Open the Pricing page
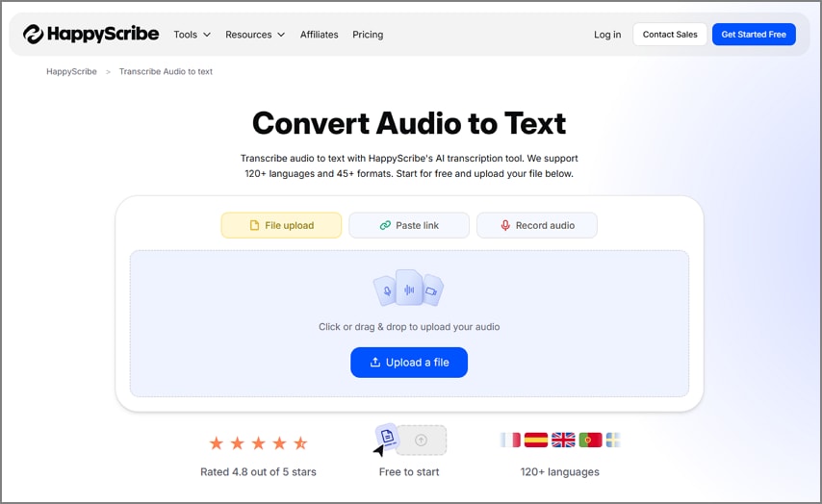The width and height of the screenshot is (822, 504). click(x=368, y=35)
